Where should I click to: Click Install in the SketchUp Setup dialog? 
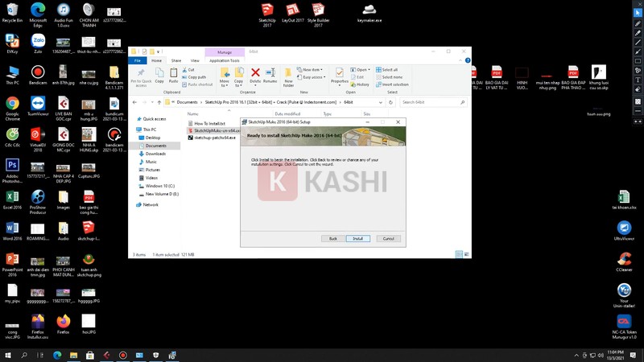pyautogui.click(x=357, y=238)
